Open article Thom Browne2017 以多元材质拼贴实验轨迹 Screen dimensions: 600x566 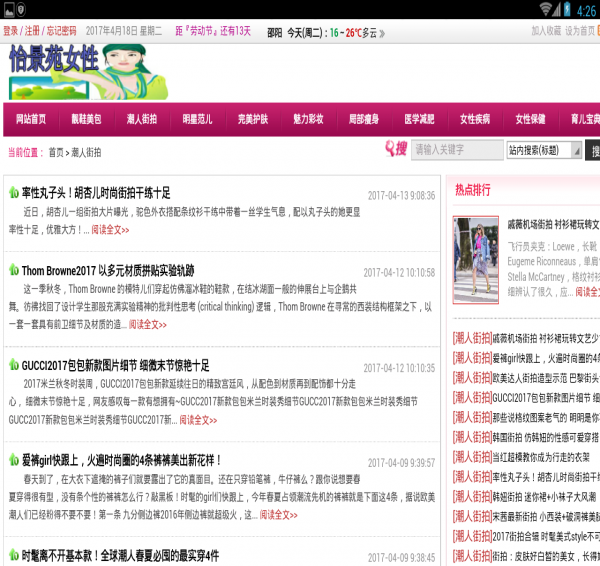point(108,271)
